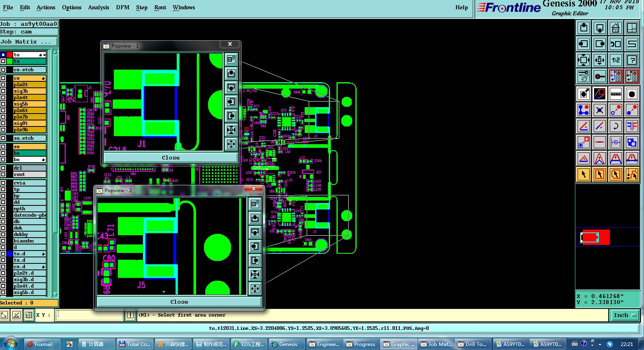The width and height of the screenshot is (644, 350).
Task: Click the layer list scroll up arrow
Action: point(55,52)
